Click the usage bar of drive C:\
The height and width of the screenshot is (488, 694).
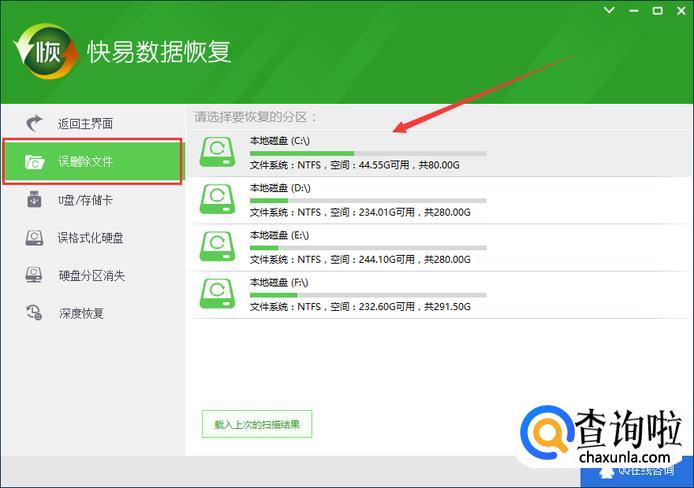368,154
